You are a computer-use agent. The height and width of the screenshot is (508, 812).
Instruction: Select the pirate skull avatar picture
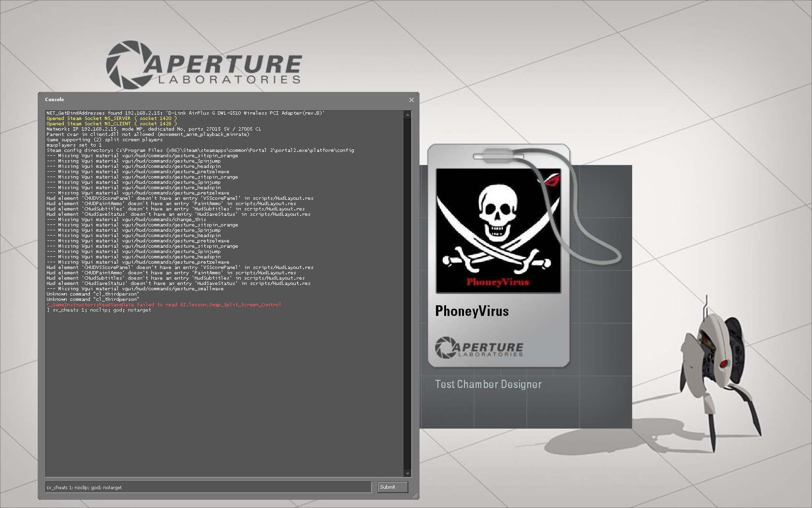pos(498,231)
